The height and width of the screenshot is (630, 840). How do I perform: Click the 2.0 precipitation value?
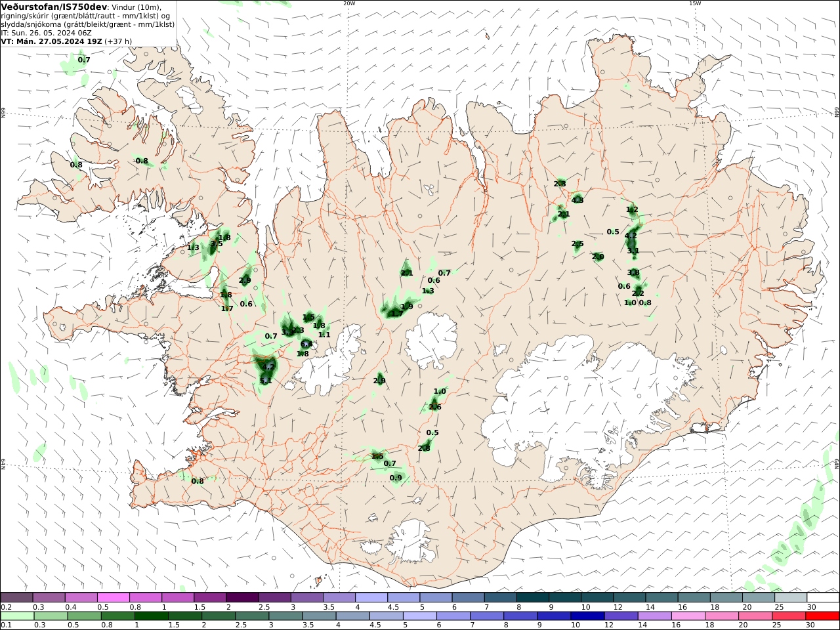tap(598, 257)
